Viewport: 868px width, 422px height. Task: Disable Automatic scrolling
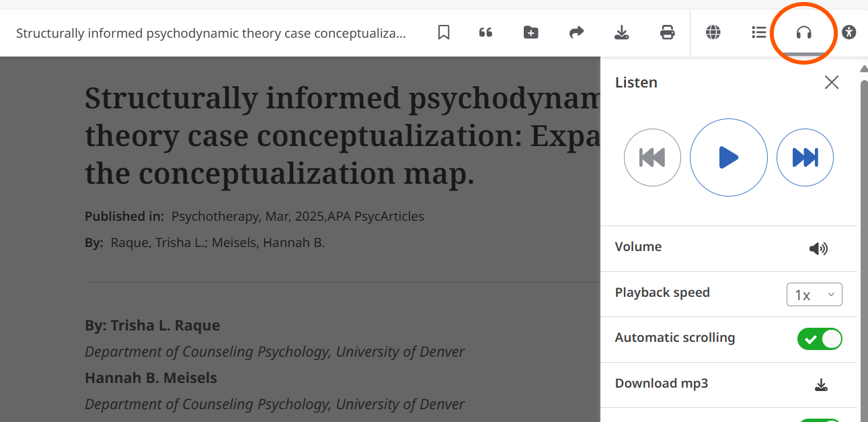tap(820, 339)
